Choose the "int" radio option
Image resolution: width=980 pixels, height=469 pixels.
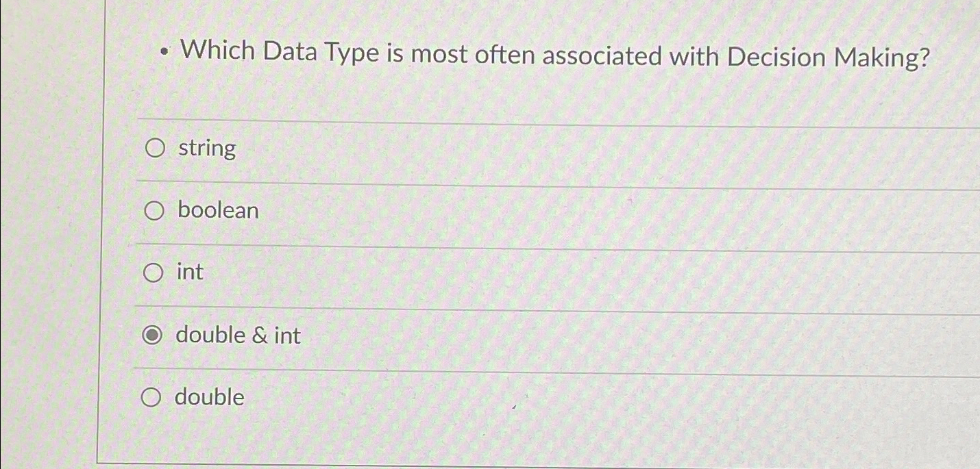coord(153,273)
